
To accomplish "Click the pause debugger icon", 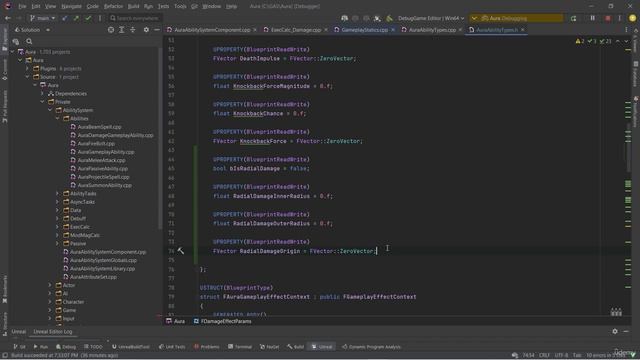I will (x=593, y=18).
